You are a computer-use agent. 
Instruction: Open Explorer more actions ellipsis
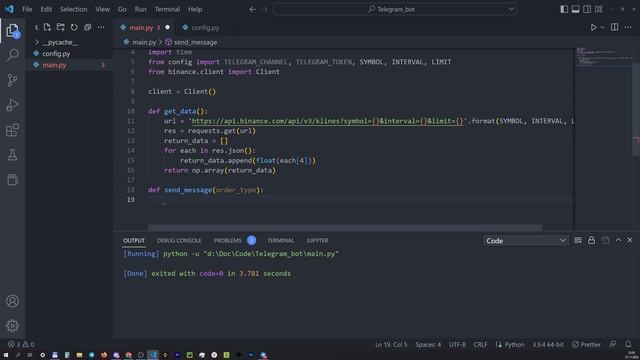(x=101, y=27)
